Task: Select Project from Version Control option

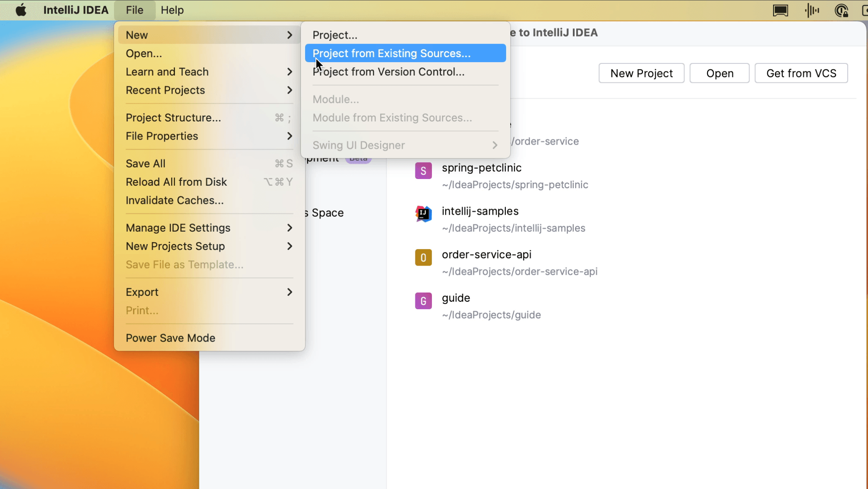Action: point(389,72)
